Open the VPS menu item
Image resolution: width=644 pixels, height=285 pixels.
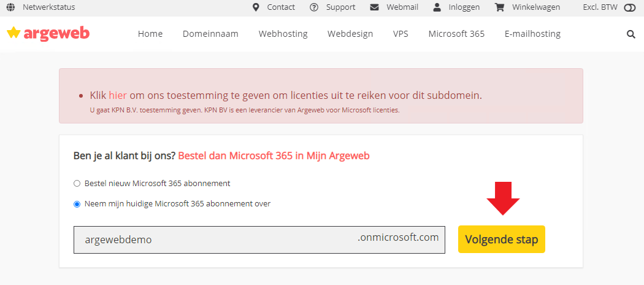point(401,34)
